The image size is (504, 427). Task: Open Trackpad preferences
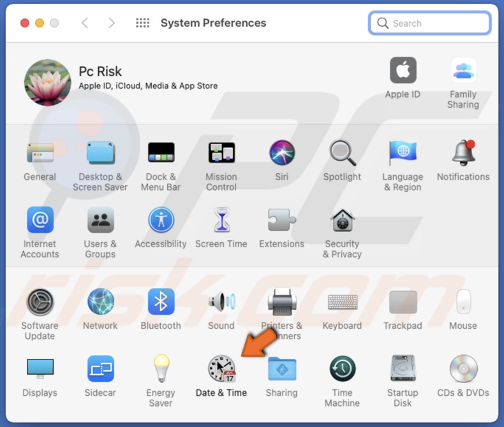(403, 302)
